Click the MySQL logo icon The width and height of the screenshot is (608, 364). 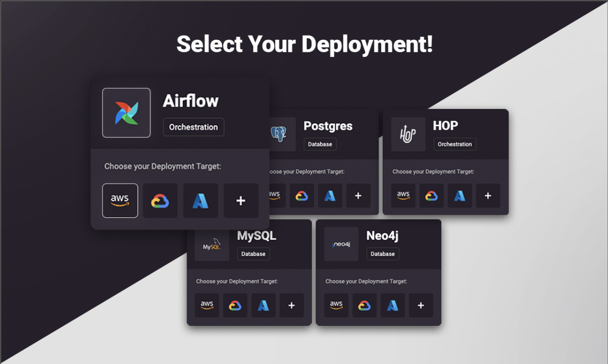(212, 244)
